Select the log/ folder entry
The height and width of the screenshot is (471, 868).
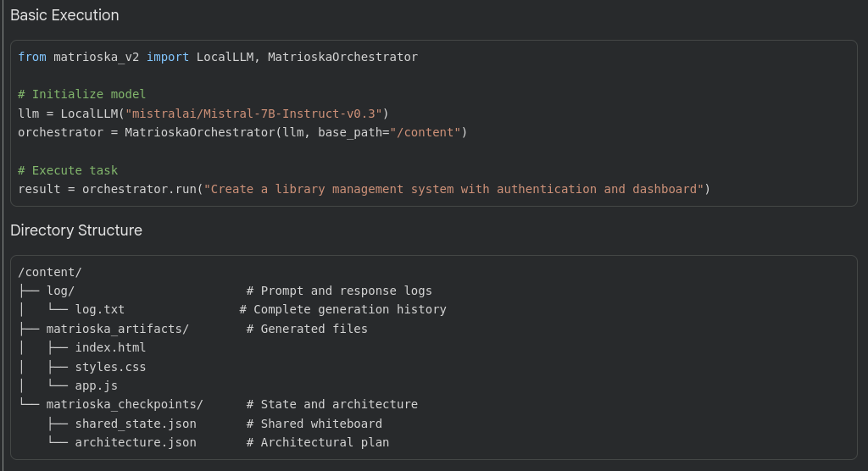(60, 291)
